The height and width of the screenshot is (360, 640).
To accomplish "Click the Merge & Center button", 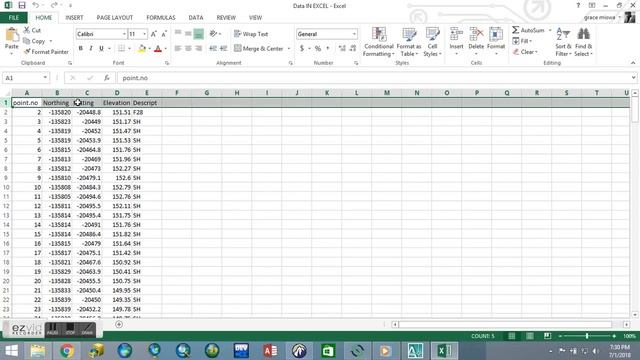I will coord(259,49).
